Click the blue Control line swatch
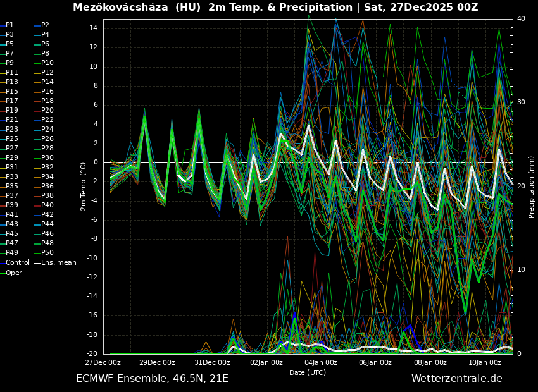Screen dimensions: 538x392 click(3, 263)
